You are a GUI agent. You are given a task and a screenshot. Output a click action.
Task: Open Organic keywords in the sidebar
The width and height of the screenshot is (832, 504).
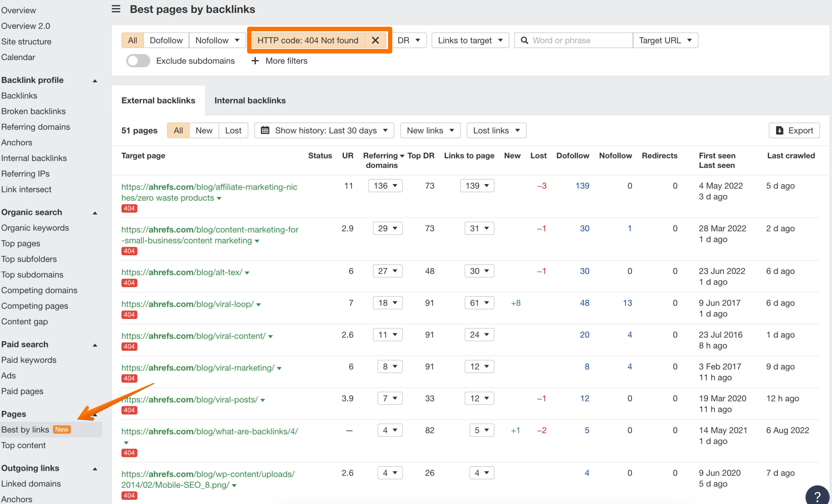35,228
